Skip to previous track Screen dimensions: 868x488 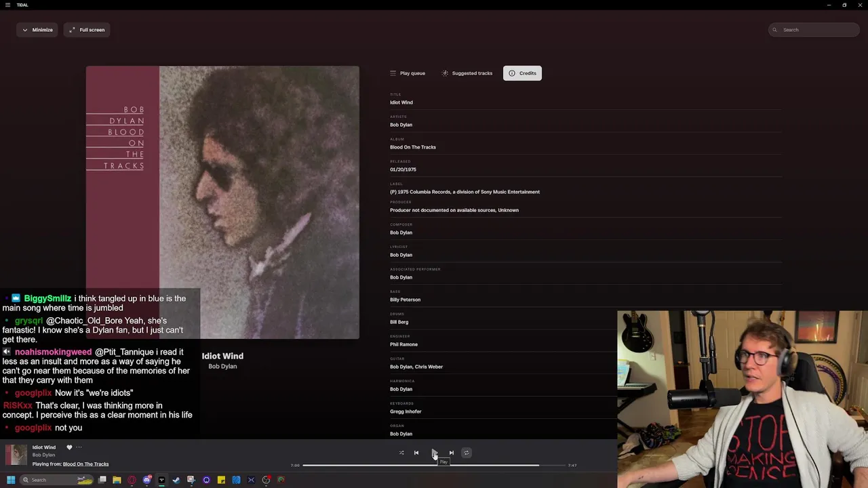(416, 453)
